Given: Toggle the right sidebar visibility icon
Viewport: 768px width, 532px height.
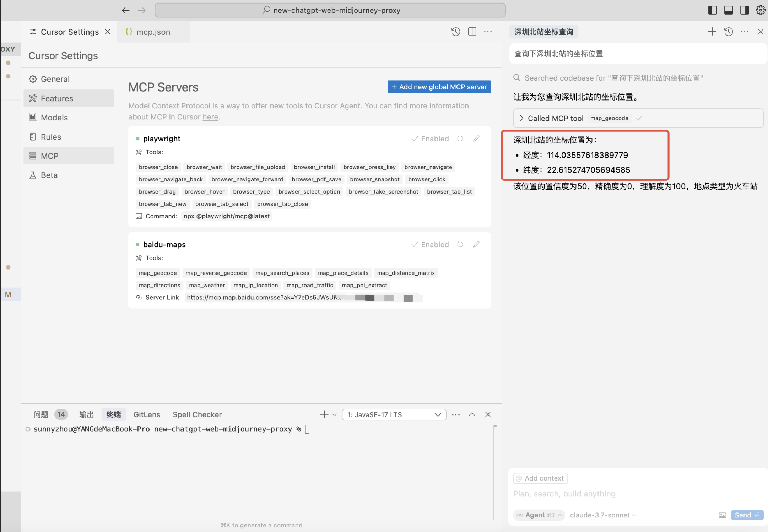Looking at the screenshot, I should point(745,10).
